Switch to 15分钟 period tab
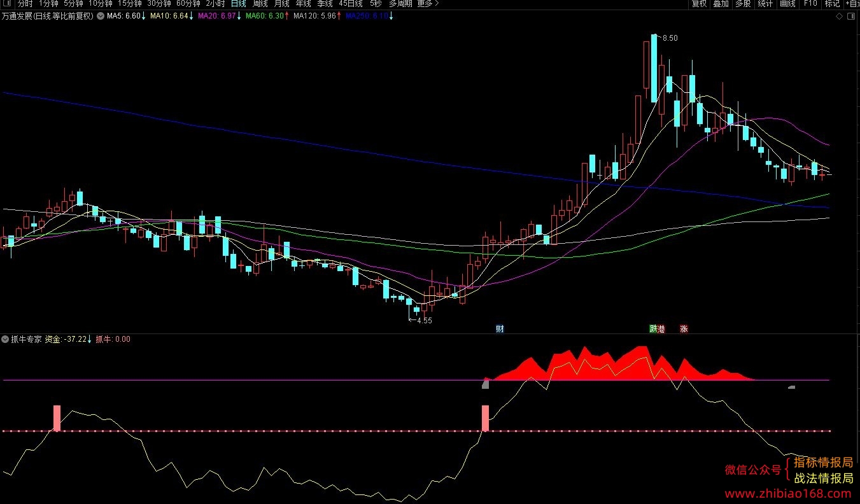860x504 pixels. pos(130,4)
